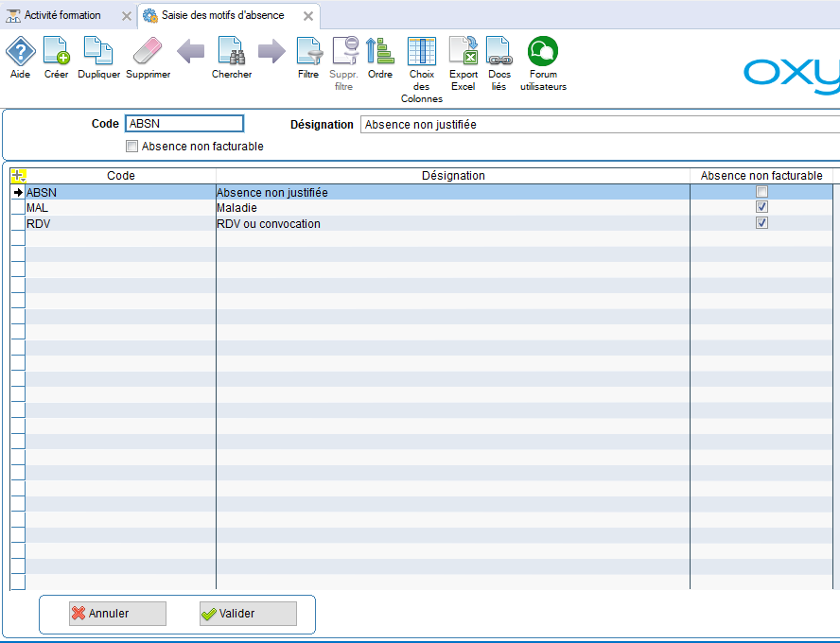Export the list to Excel
Image resolution: width=840 pixels, height=643 pixels.
464,52
